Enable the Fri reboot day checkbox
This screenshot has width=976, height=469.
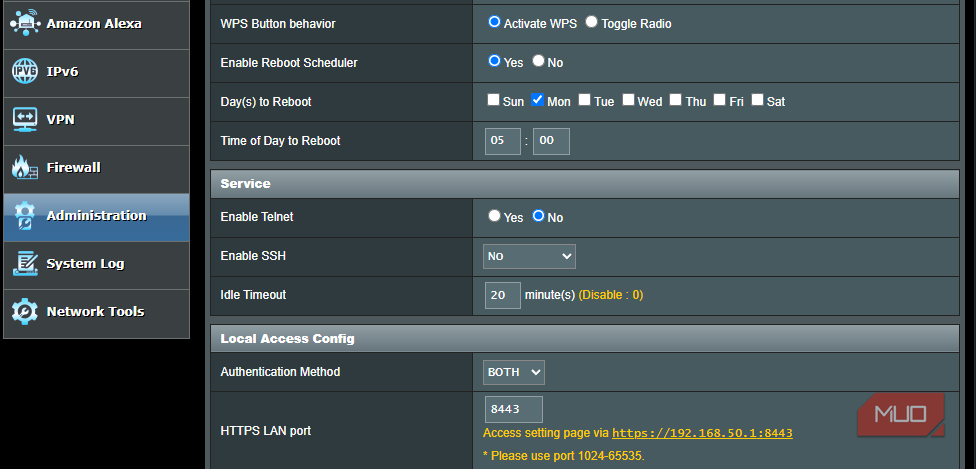(x=719, y=100)
